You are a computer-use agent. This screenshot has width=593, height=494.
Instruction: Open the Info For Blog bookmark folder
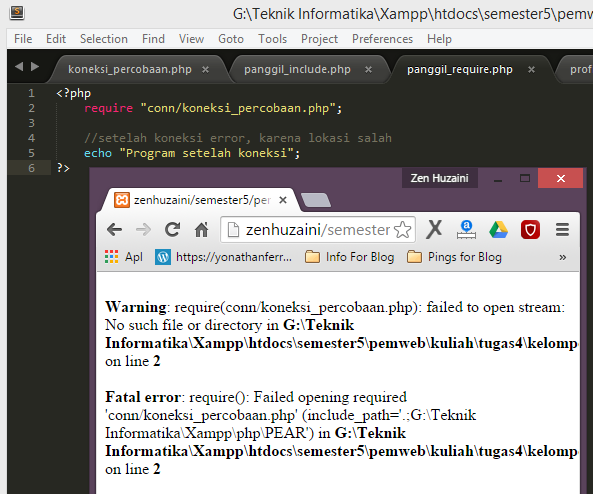coord(350,257)
